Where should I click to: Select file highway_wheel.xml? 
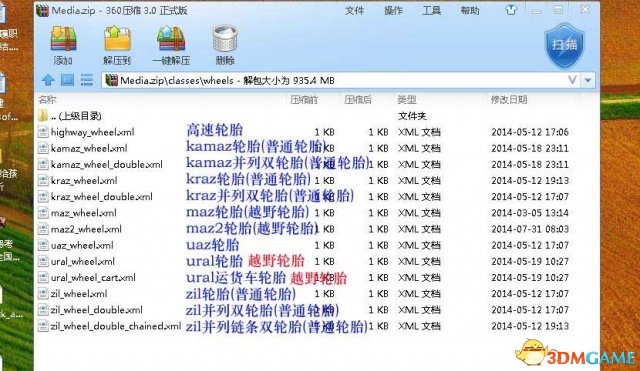pyautogui.click(x=92, y=132)
